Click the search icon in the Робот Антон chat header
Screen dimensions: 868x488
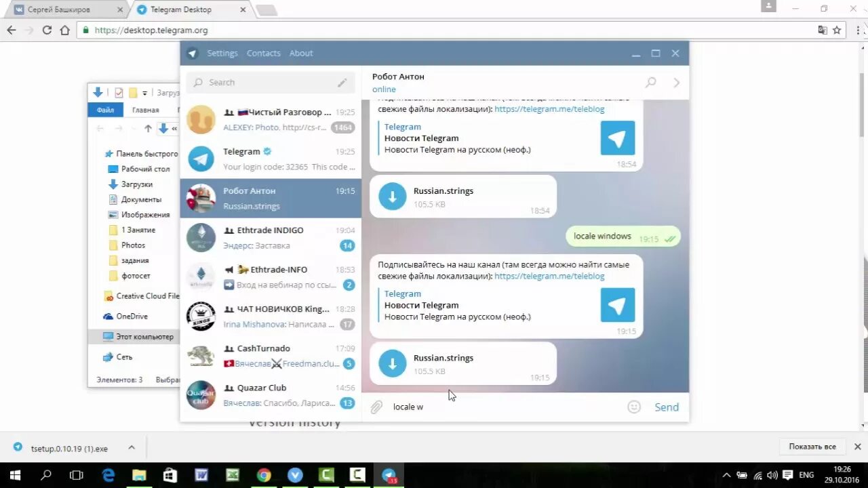coord(650,82)
